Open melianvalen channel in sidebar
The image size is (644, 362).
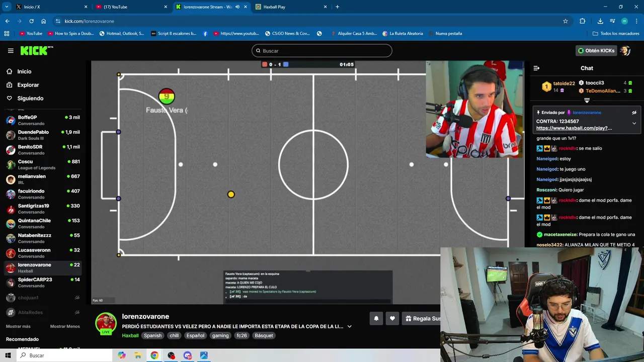click(43, 179)
